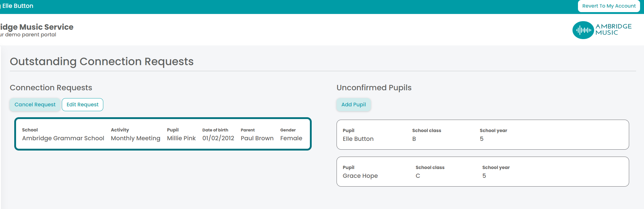The height and width of the screenshot is (209, 644).
Task: Click the Outstanding Connection Requests heading
Action: pos(101,61)
